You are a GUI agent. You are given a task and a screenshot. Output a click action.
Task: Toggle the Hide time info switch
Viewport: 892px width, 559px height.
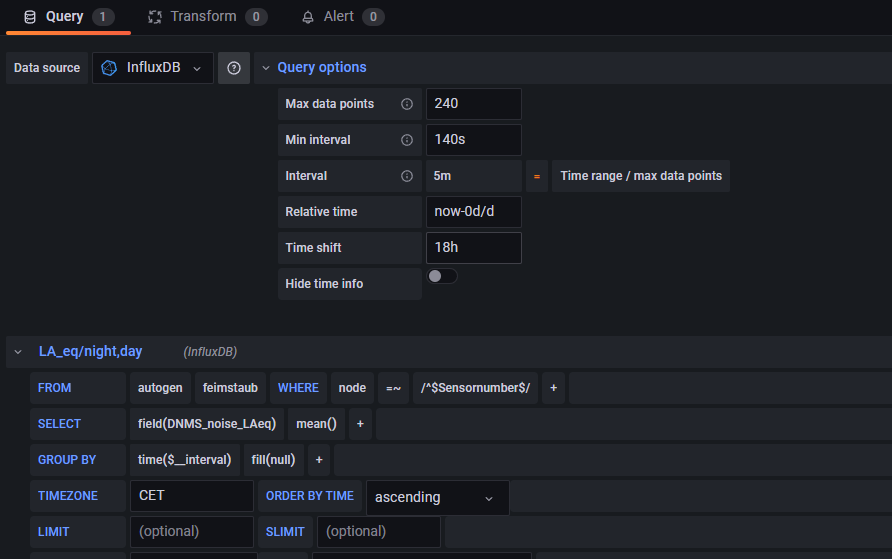point(442,276)
